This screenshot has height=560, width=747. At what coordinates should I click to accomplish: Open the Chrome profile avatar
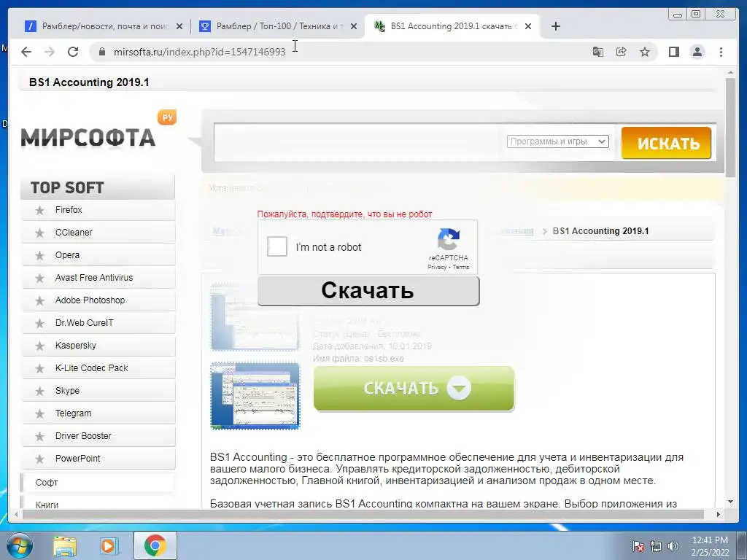(697, 52)
